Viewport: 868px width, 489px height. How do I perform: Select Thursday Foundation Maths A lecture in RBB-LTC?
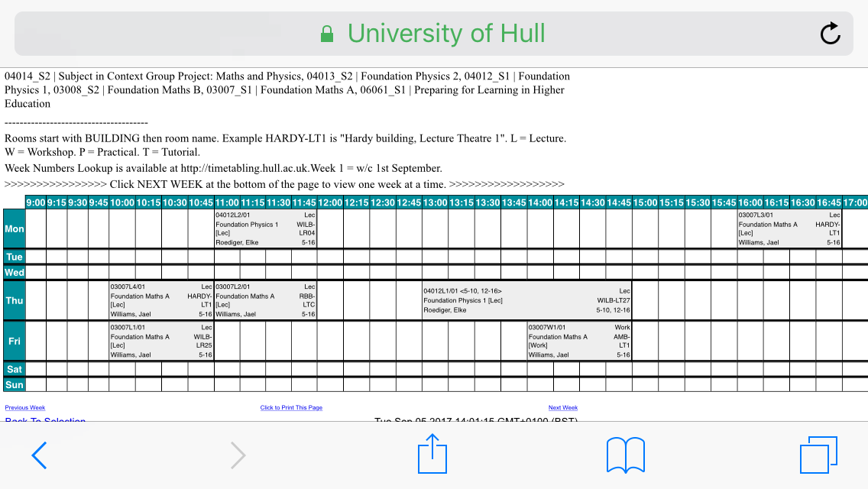point(265,300)
